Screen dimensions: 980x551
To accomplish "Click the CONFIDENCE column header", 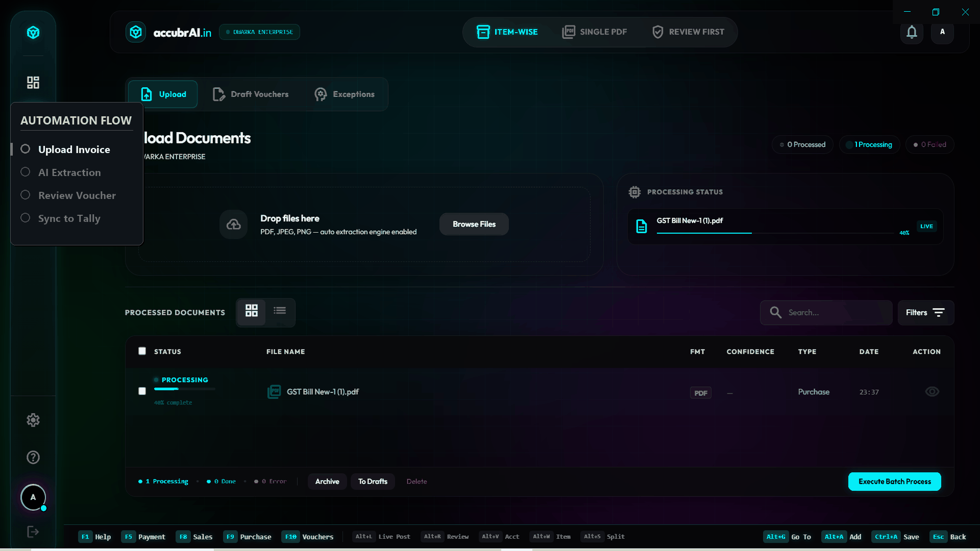I will pyautogui.click(x=750, y=352).
